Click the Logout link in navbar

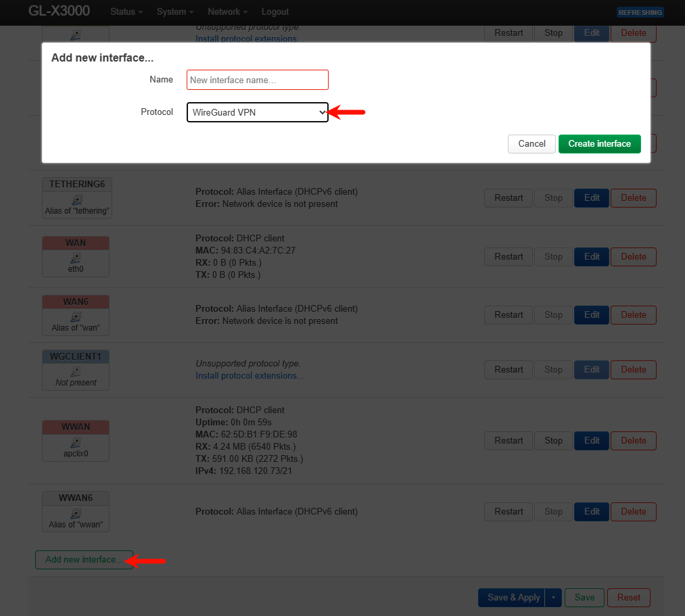275,12
